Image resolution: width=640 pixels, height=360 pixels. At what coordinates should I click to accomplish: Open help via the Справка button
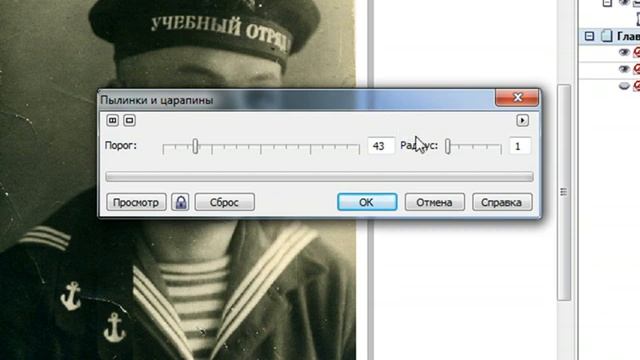502,202
